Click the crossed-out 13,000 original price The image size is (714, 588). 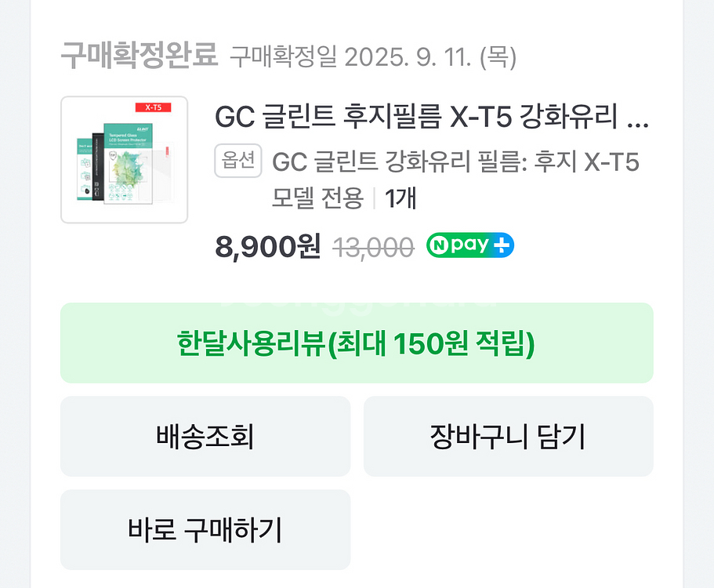tap(374, 248)
